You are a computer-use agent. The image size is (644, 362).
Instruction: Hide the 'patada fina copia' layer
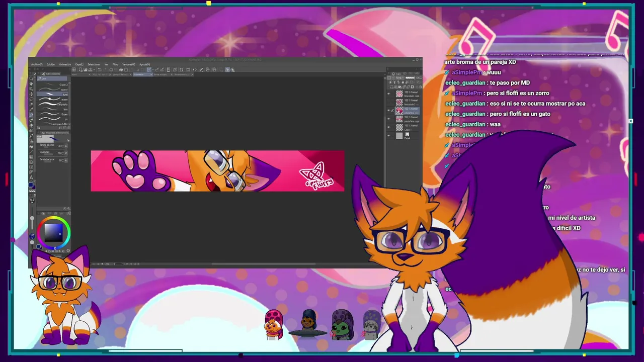coord(388,119)
